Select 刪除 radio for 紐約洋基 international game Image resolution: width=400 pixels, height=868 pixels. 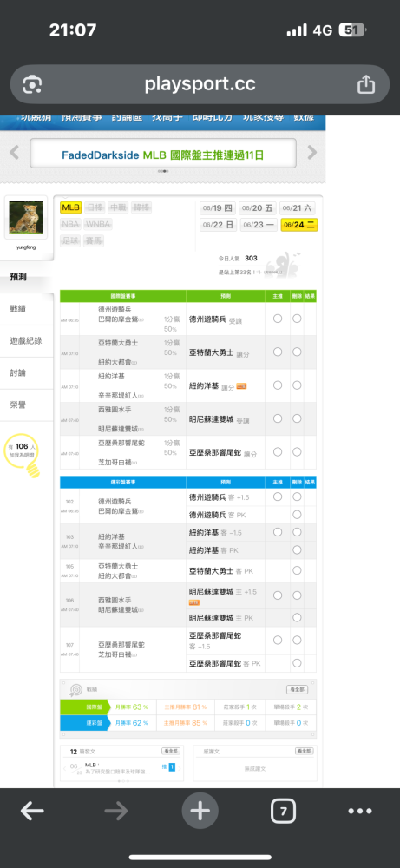point(297,385)
